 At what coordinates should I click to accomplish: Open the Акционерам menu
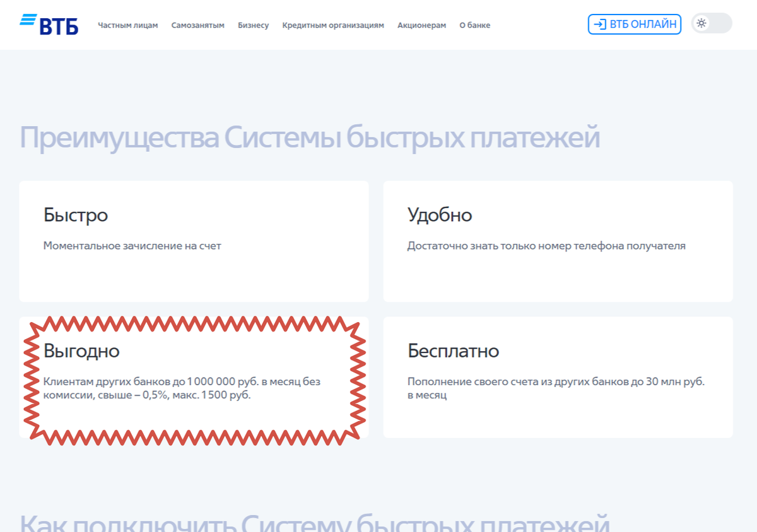pos(422,25)
